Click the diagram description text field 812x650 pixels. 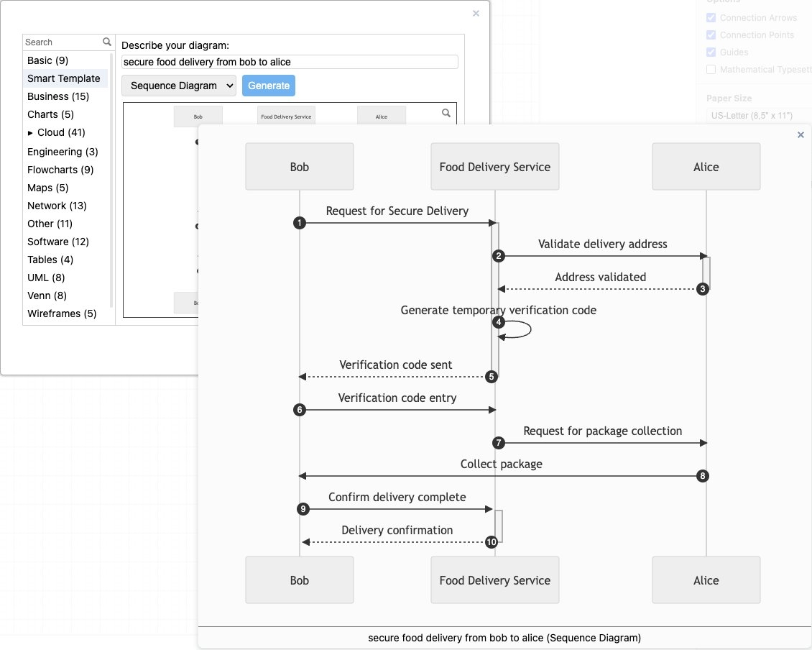tap(290, 63)
